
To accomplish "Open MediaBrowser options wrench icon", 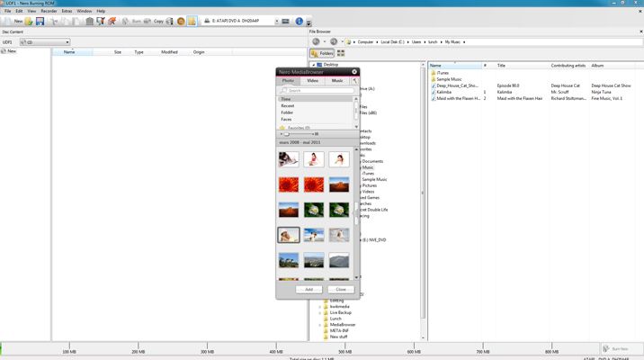I will (354, 80).
